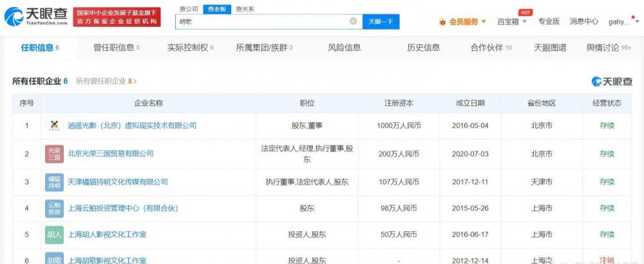
Task: Click the 1000万人民币 capital cell
Action: point(399,126)
